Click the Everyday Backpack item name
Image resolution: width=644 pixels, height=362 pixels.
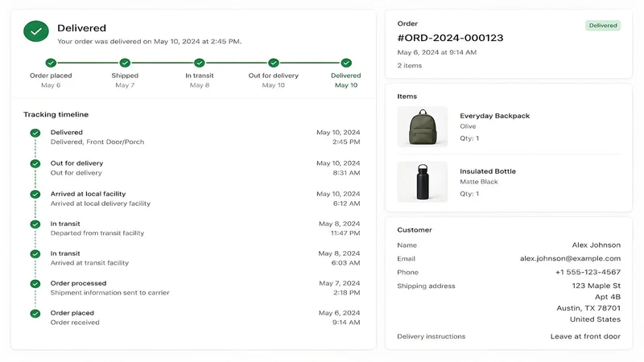tap(494, 116)
